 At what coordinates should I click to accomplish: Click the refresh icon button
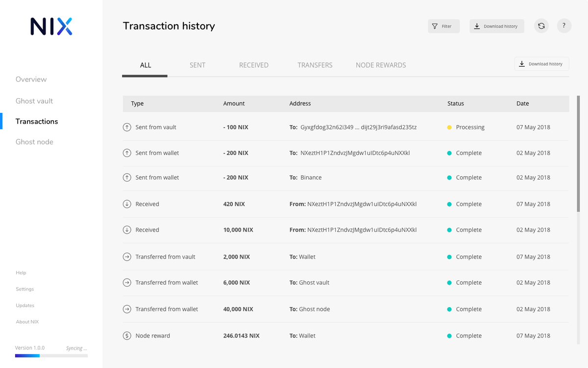[541, 26]
